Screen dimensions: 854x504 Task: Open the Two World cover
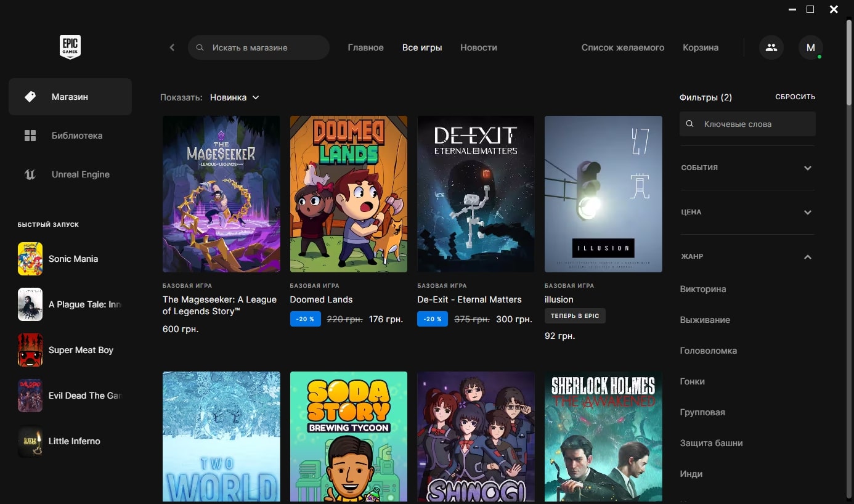[221, 436]
